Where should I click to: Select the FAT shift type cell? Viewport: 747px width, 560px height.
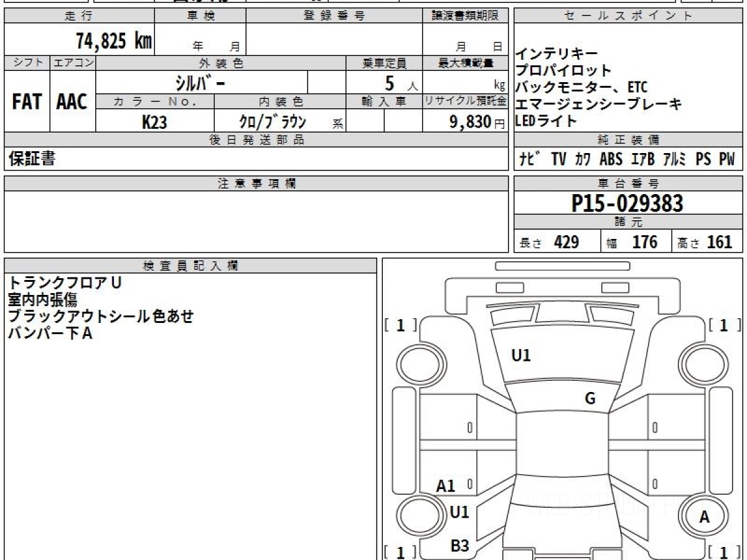[x=27, y=101]
